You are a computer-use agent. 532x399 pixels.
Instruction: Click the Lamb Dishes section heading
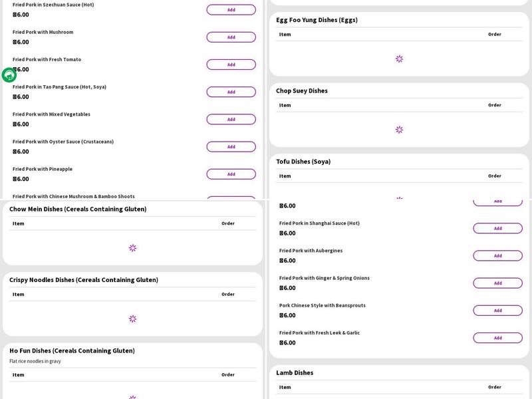(295, 373)
